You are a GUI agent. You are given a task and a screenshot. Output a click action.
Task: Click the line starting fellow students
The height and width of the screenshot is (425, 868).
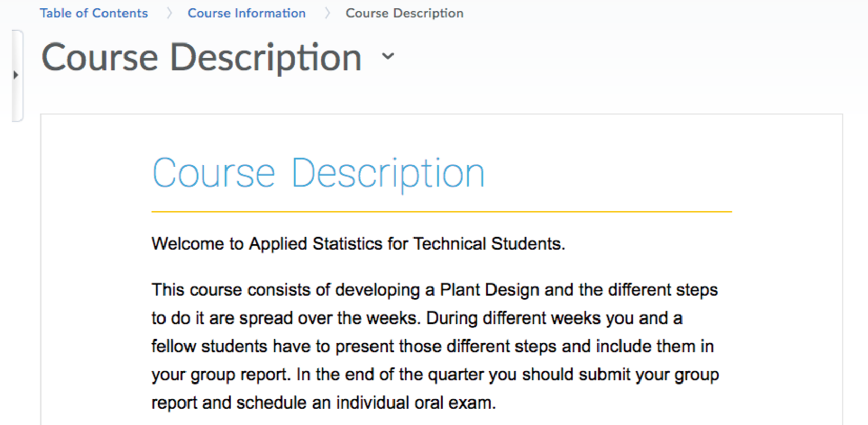(x=432, y=347)
